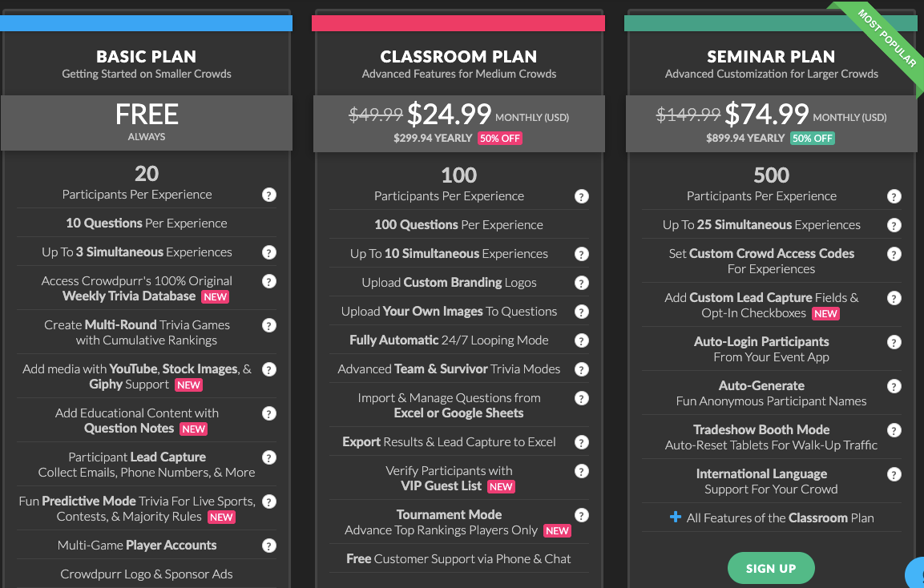Click the Basic Plan FREE price banner

147,120
